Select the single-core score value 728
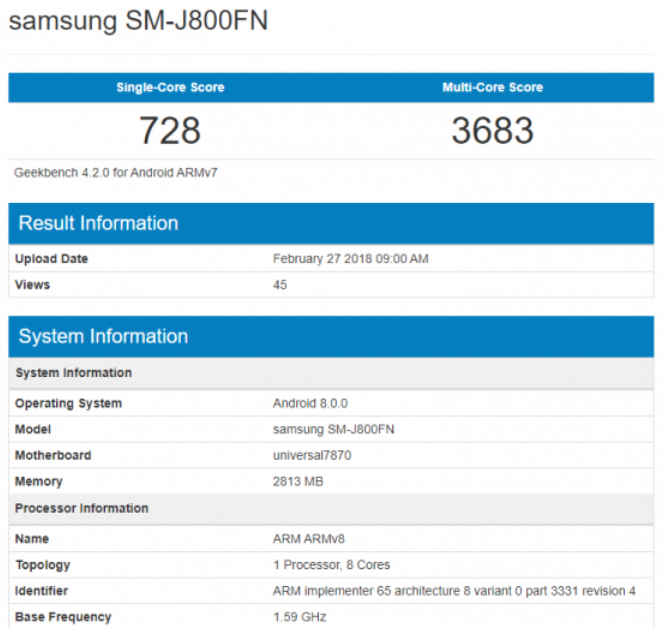Viewport: 669px width, 629px height. click(x=170, y=131)
